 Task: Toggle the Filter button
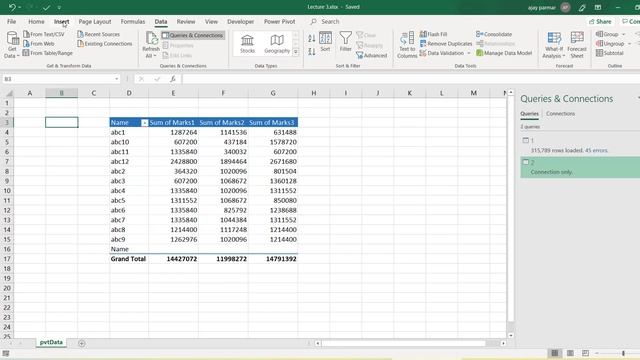coord(345,42)
